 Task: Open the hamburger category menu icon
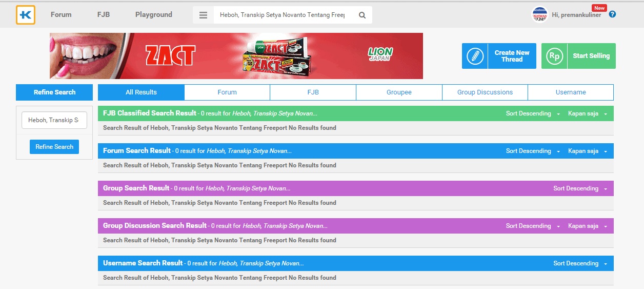pyautogui.click(x=203, y=15)
